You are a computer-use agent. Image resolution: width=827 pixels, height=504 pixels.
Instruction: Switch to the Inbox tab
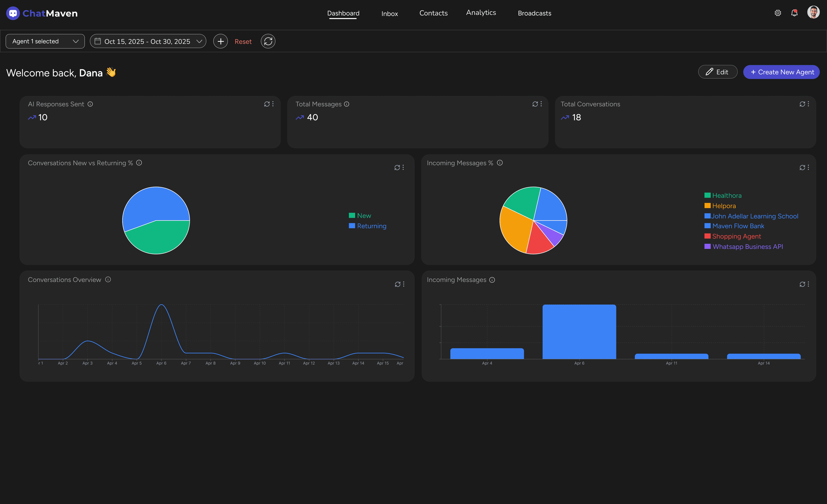click(389, 14)
